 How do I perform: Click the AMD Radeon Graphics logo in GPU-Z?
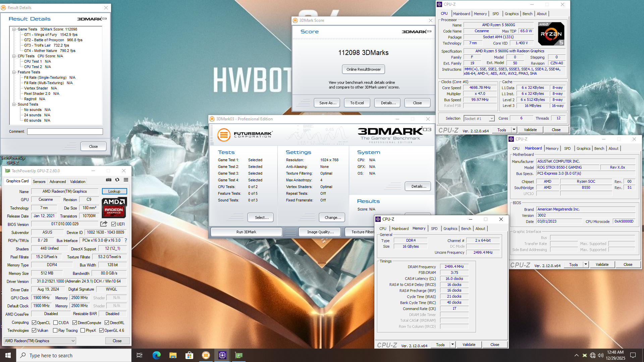point(114,208)
